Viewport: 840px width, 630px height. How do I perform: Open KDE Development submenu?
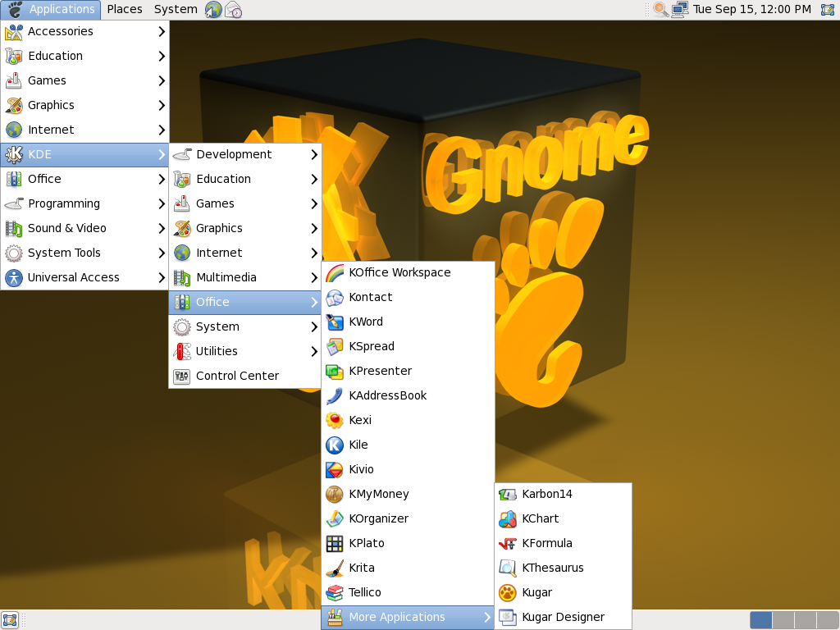pyautogui.click(x=245, y=154)
